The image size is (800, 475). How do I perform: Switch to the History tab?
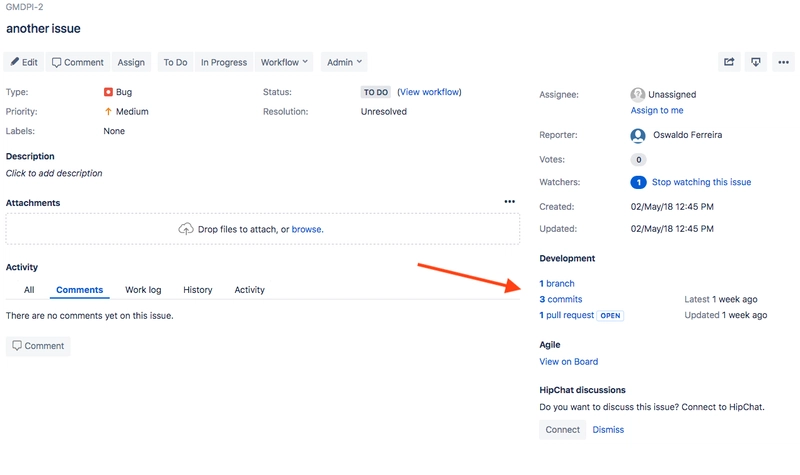[198, 290]
